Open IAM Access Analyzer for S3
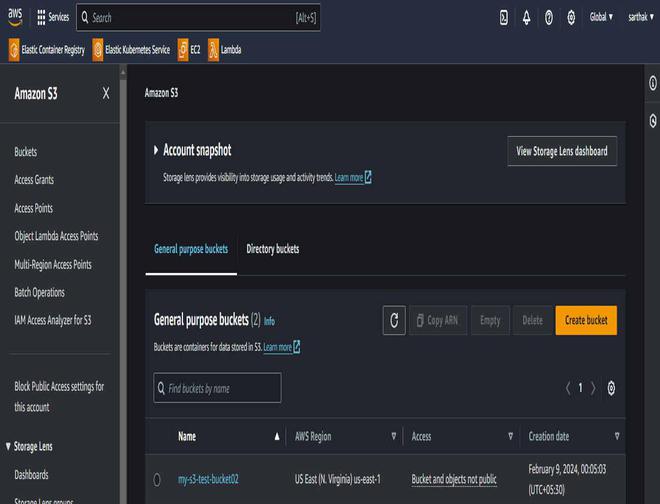Viewport: 660px width, 504px height. 52,320
